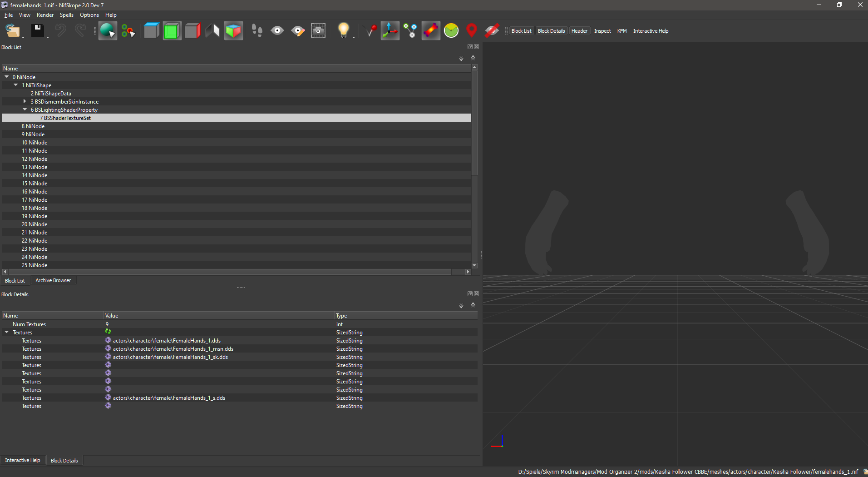Image resolution: width=868 pixels, height=477 pixels.
Task: Click the Load file folder icon
Action: pos(12,31)
